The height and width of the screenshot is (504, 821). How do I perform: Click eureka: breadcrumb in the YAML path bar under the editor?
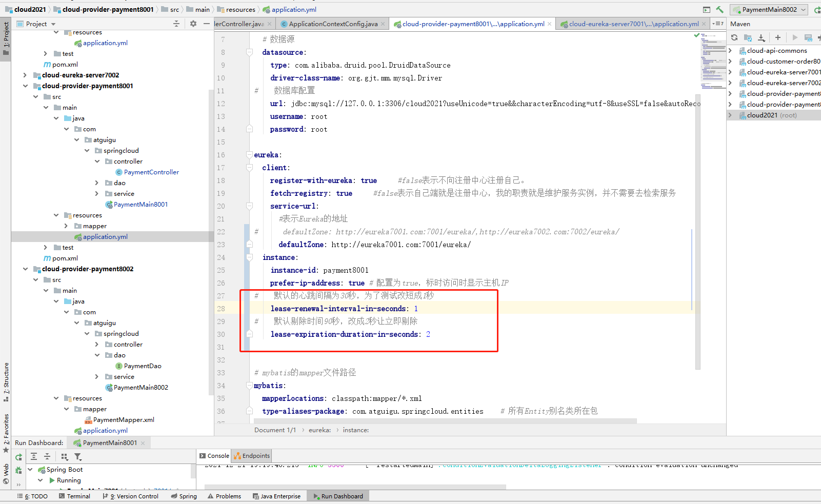coord(319,430)
